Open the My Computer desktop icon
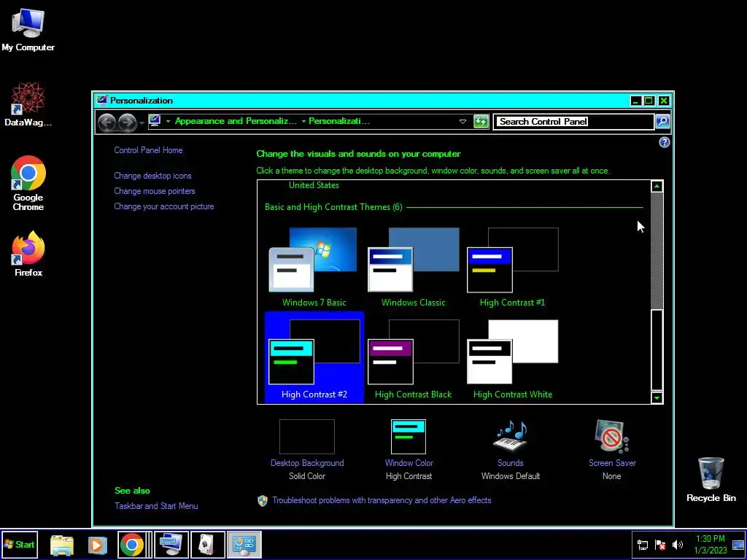This screenshot has width=747, height=560. point(28,29)
